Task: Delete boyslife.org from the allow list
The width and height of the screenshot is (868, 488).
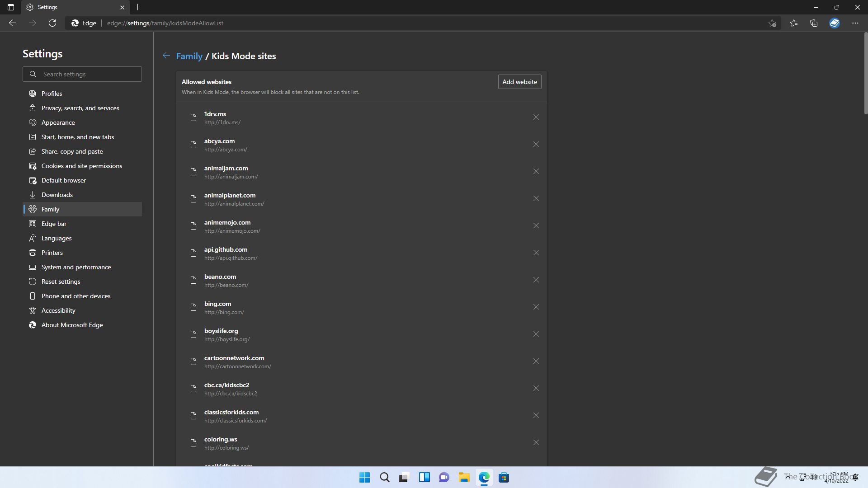Action: click(x=536, y=334)
